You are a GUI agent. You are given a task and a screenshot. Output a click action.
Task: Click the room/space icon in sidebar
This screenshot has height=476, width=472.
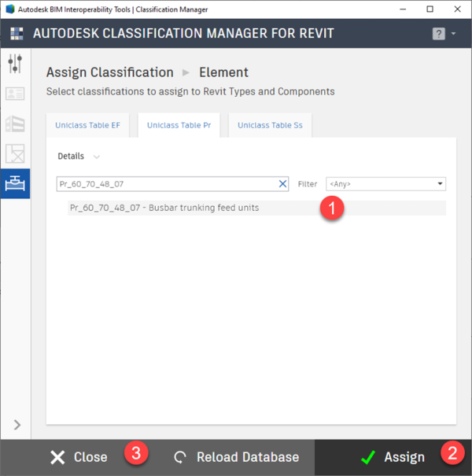pyautogui.click(x=15, y=153)
